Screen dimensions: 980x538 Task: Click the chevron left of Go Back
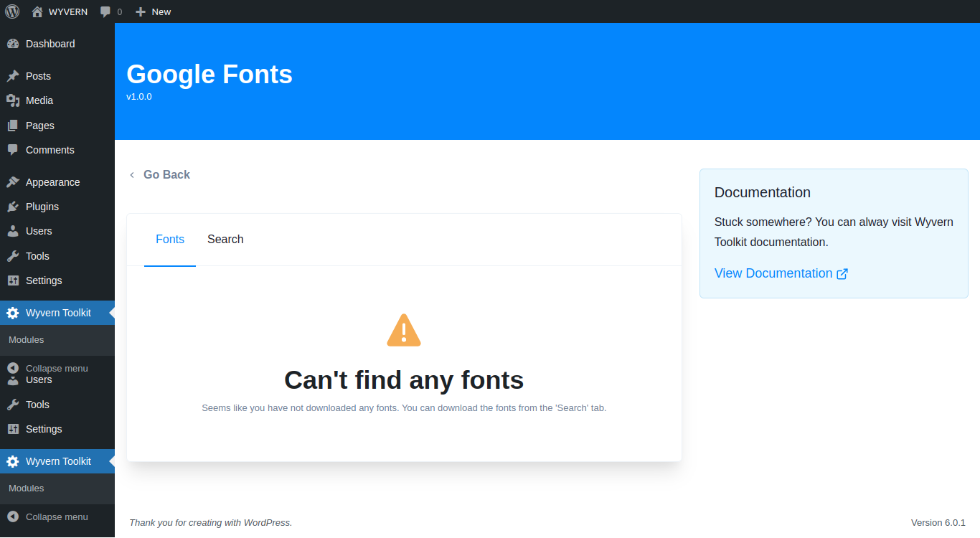coord(132,175)
